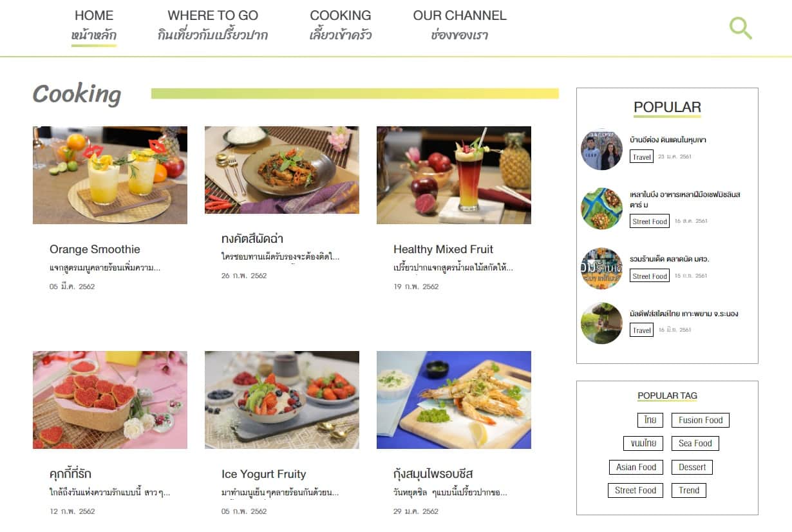Open the stir-fry dish plate thumbnail

click(282, 170)
